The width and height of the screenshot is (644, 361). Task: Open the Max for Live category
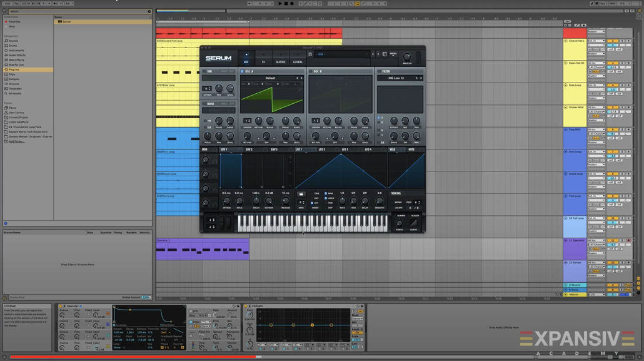point(16,64)
